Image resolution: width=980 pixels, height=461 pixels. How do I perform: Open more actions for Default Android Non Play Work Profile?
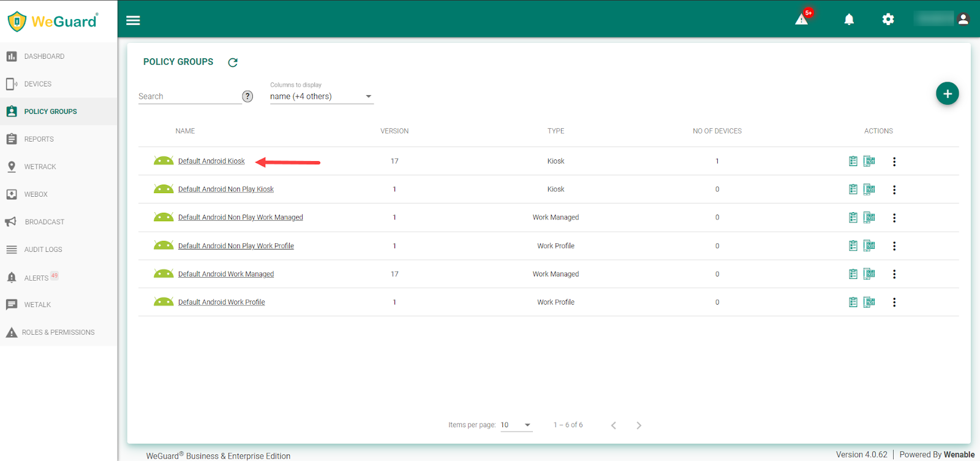tap(894, 246)
